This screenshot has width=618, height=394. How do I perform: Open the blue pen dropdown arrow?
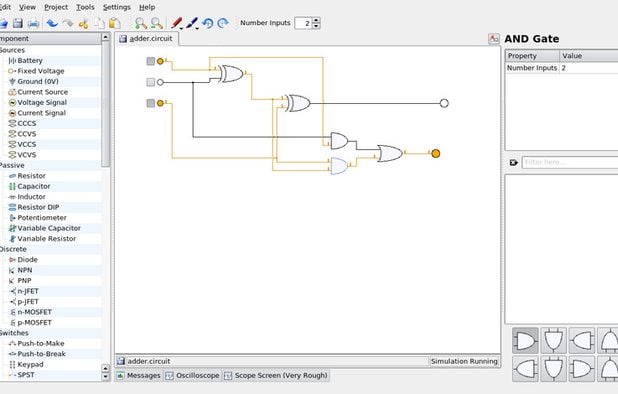197,28
